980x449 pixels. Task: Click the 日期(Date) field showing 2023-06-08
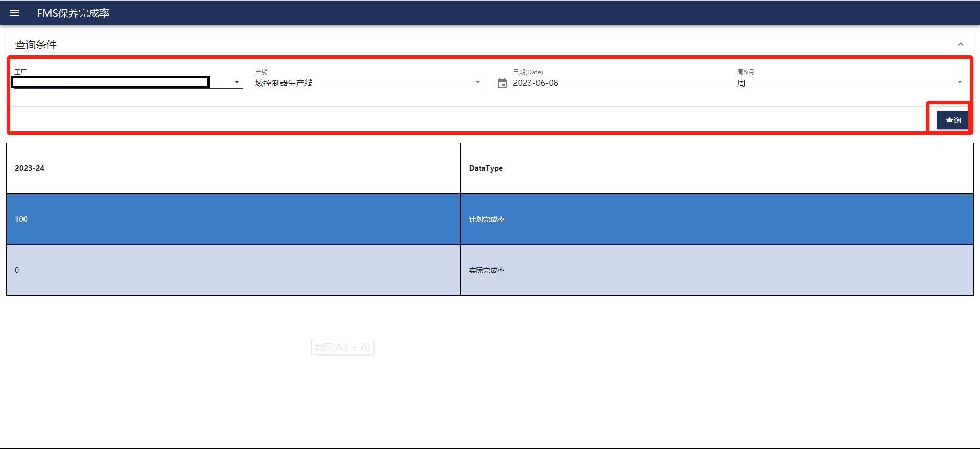tap(616, 83)
